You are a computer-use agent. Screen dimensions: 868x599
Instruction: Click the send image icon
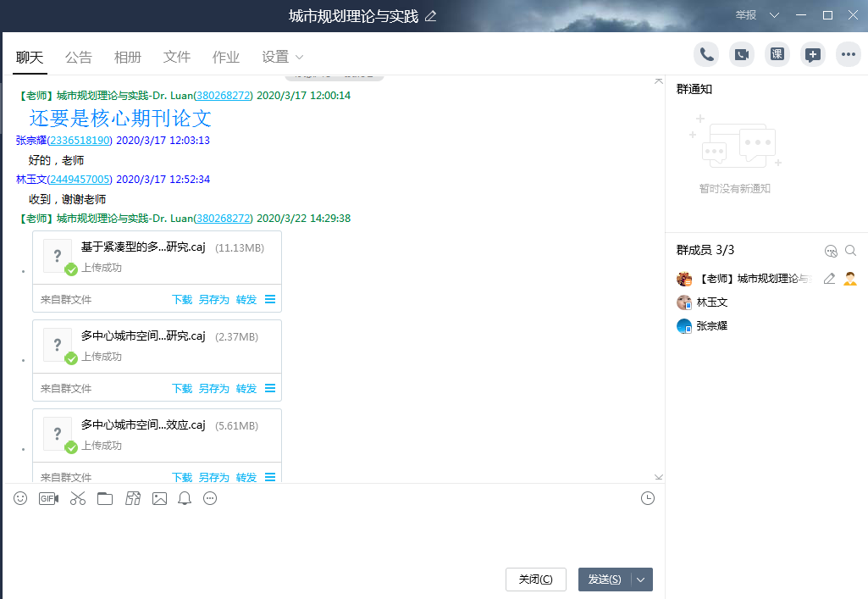coord(159,498)
